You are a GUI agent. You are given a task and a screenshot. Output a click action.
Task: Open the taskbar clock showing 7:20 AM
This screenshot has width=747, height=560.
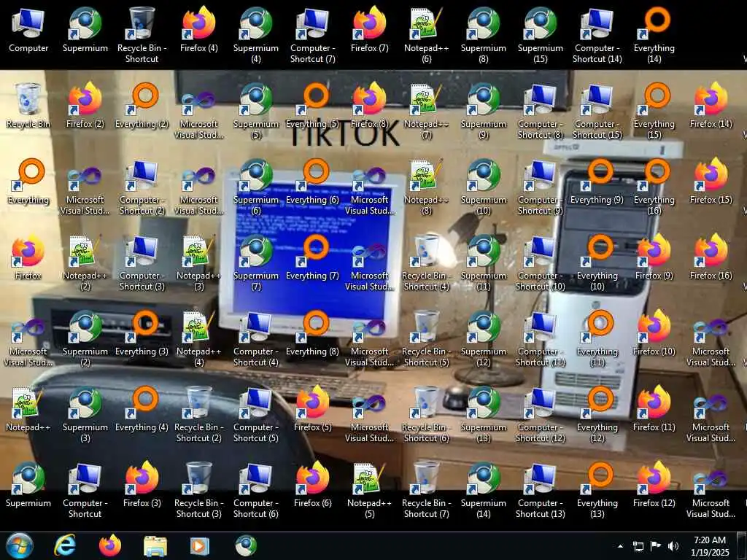710,546
